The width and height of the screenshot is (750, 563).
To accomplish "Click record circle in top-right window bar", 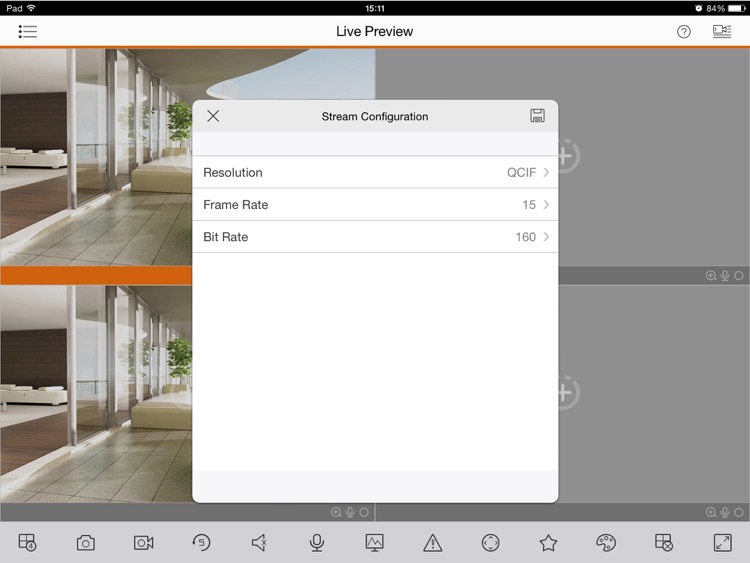I will click(x=739, y=276).
